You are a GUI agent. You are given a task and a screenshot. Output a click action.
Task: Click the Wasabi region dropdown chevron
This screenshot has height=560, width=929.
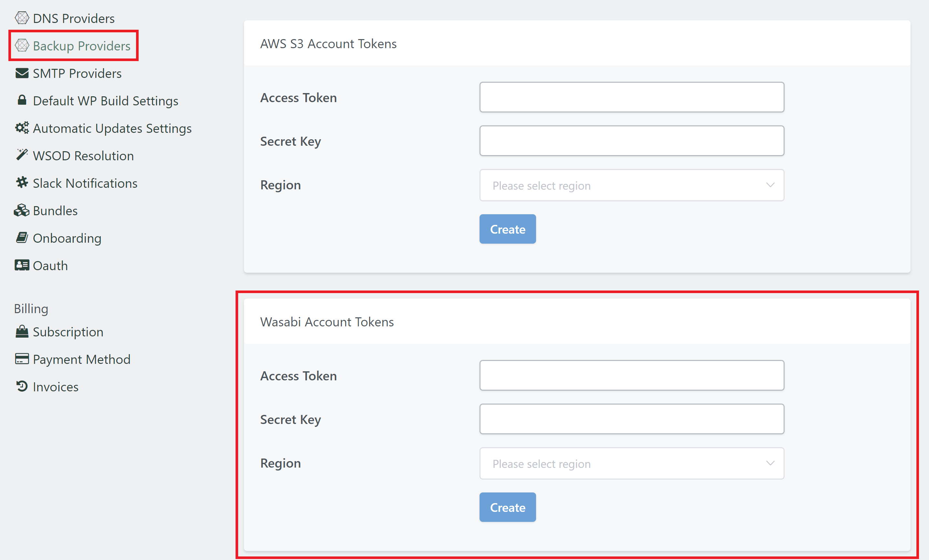(770, 463)
